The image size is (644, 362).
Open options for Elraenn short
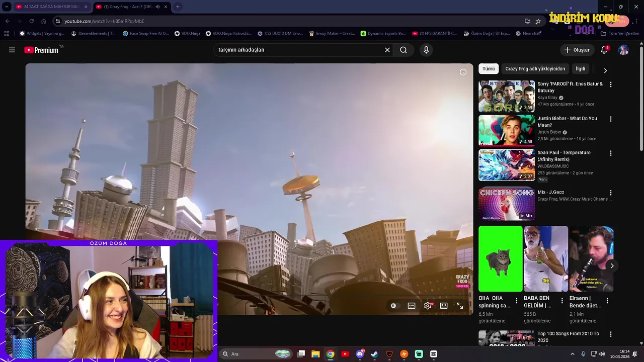coord(607,301)
